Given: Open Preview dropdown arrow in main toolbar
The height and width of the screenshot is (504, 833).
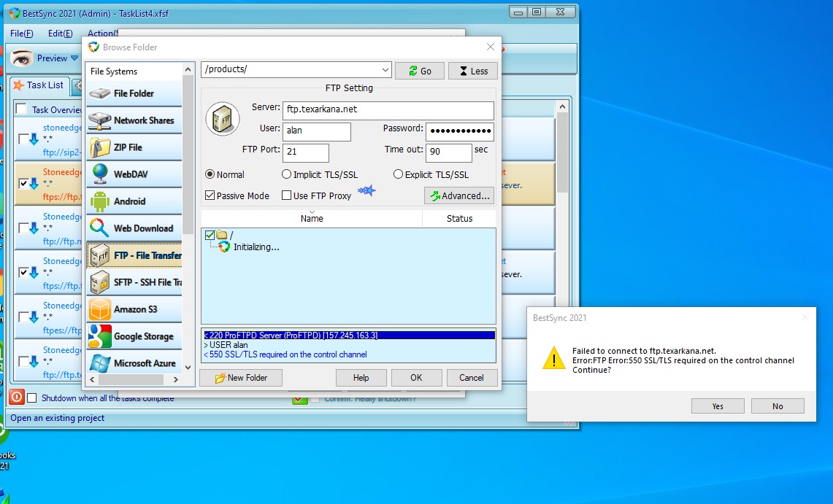Looking at the screenshot, I should (x=74, y=58).
